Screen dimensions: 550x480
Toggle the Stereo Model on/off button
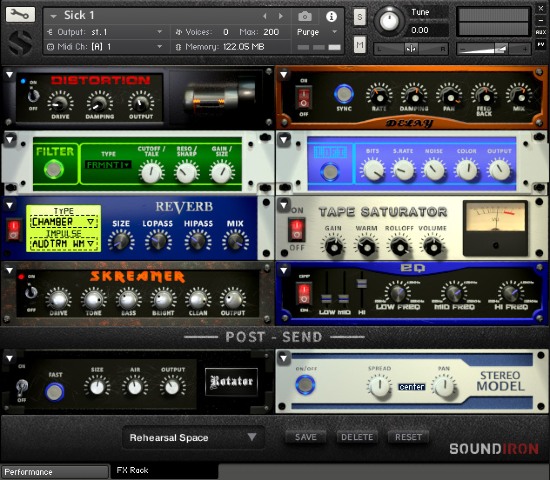305,385
